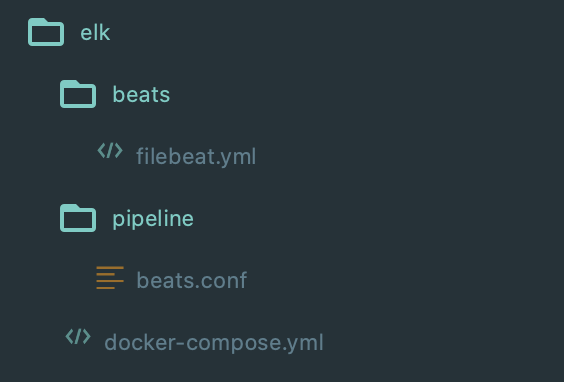The height and width of the screenshot is (382, 564).
Task: Click the code icon beside filebeat.yml
Action: (110, 151)
